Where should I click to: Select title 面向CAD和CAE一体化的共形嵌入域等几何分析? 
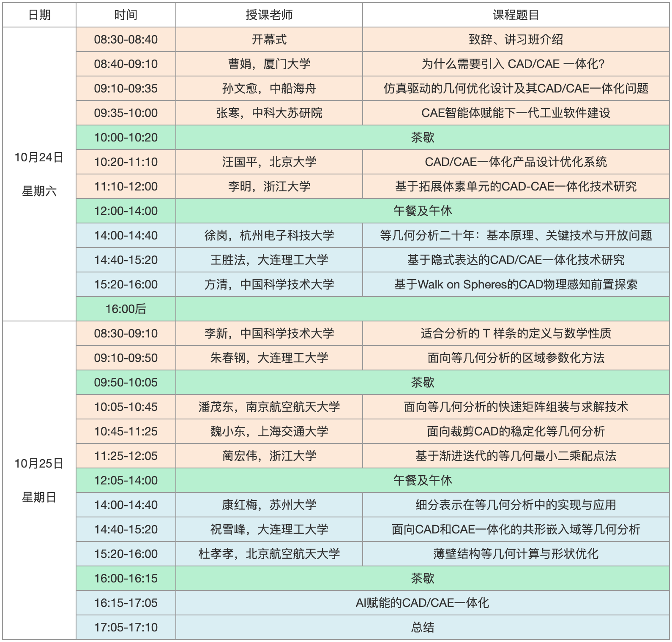pos(516,529)
